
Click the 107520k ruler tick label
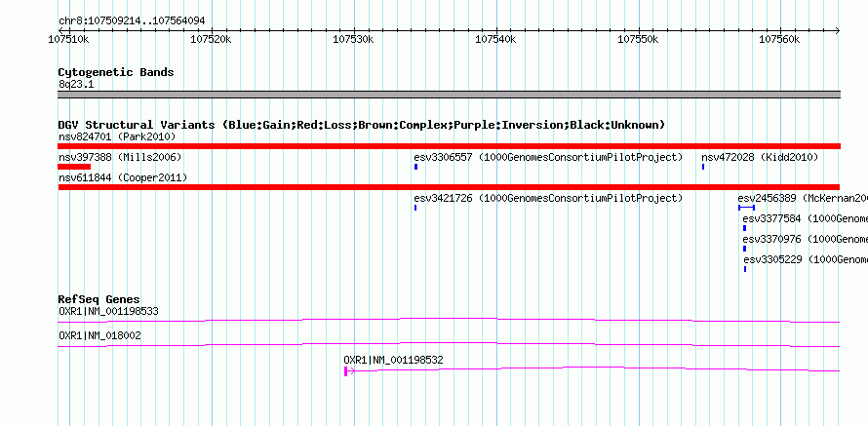tap(211, 40)
